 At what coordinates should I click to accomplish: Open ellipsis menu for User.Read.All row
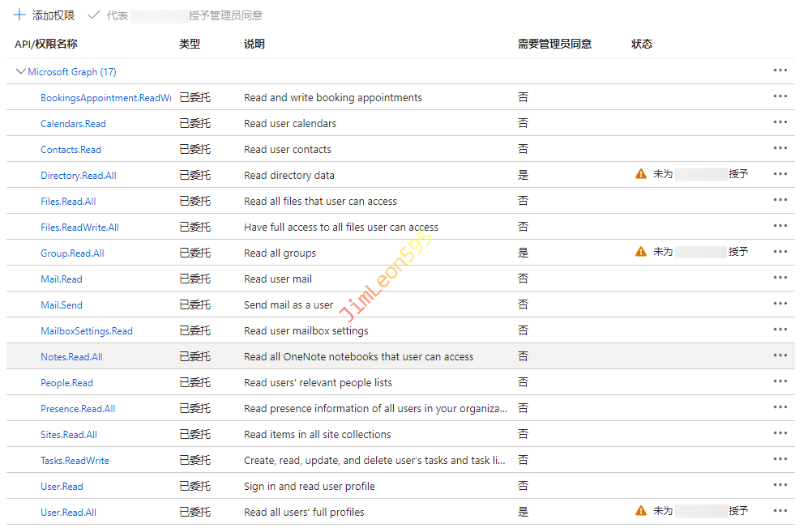tap(780, 512)
